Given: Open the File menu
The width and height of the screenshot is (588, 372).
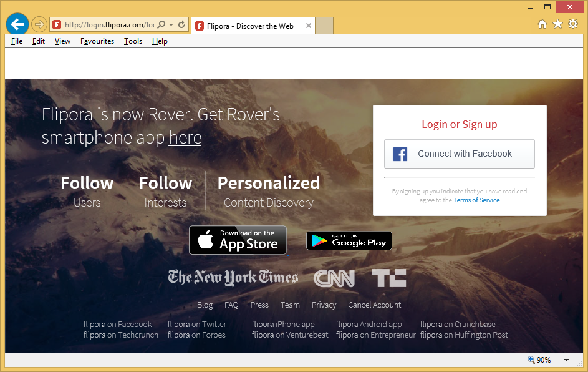Looking at the screenshot, I should pos(17,41).
